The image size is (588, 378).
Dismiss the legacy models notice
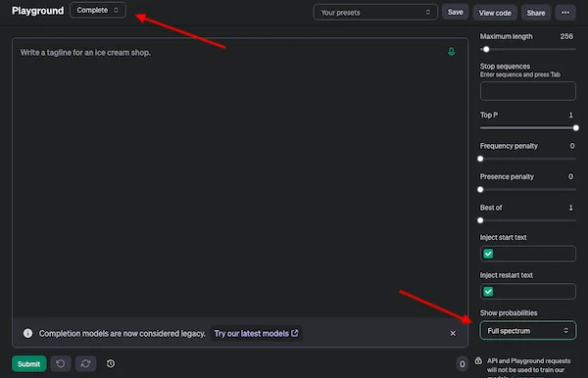(453, 333)
